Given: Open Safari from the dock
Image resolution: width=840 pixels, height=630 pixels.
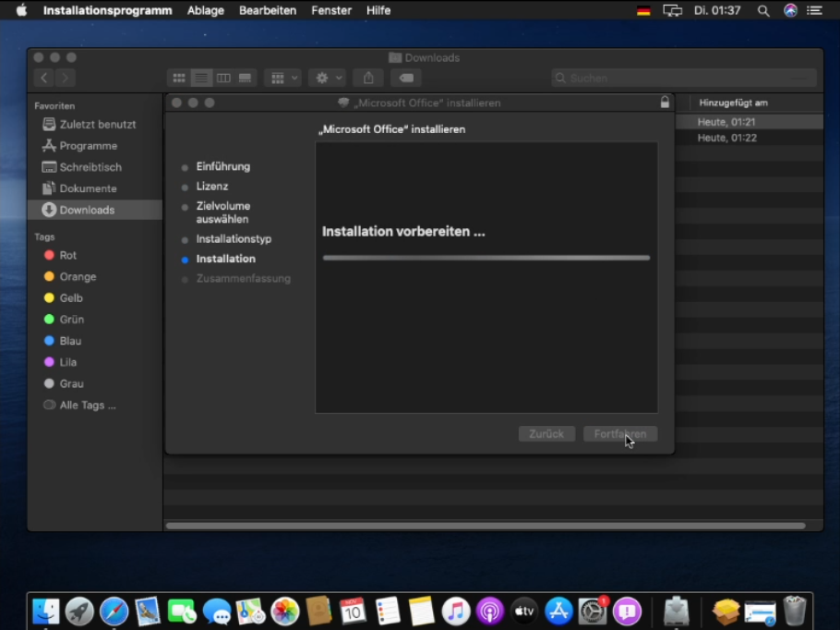Looking at the screenshot, I should tap(114, 611).
